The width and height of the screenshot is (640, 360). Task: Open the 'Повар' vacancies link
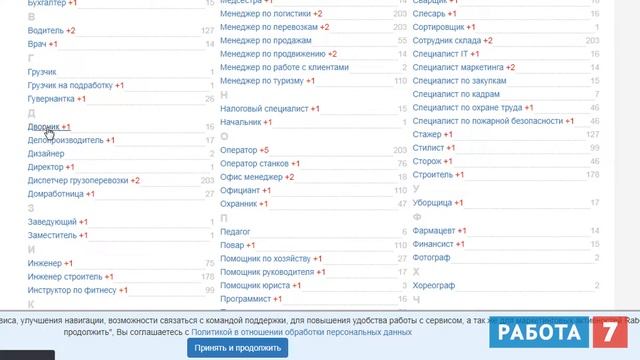(232, 245)
